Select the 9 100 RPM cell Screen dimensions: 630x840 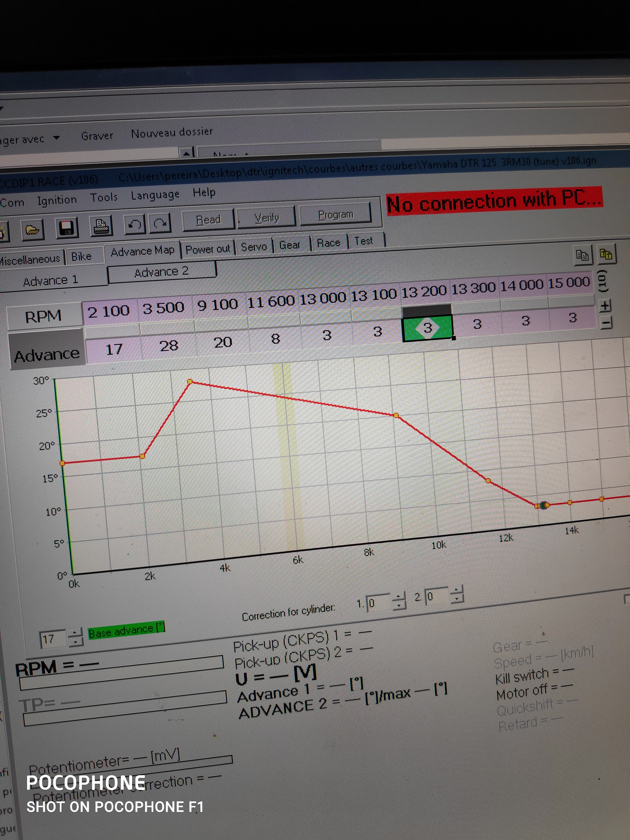[218, 305]
